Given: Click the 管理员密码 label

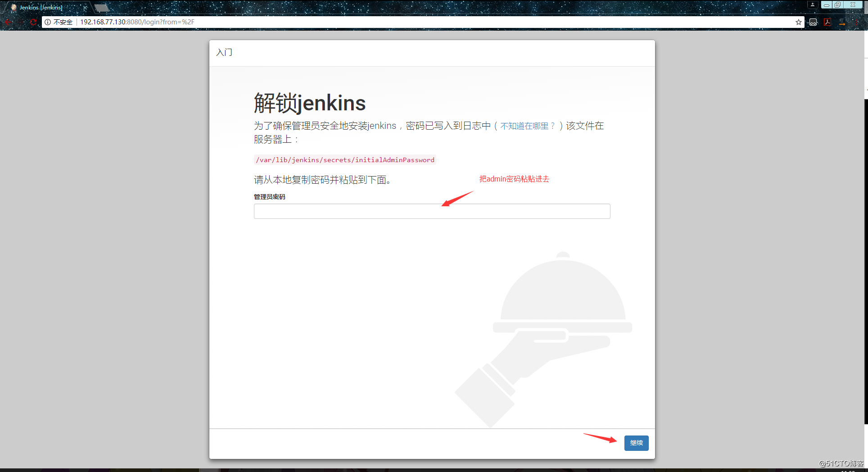Looking at the screenshot, I should (269, 197).
